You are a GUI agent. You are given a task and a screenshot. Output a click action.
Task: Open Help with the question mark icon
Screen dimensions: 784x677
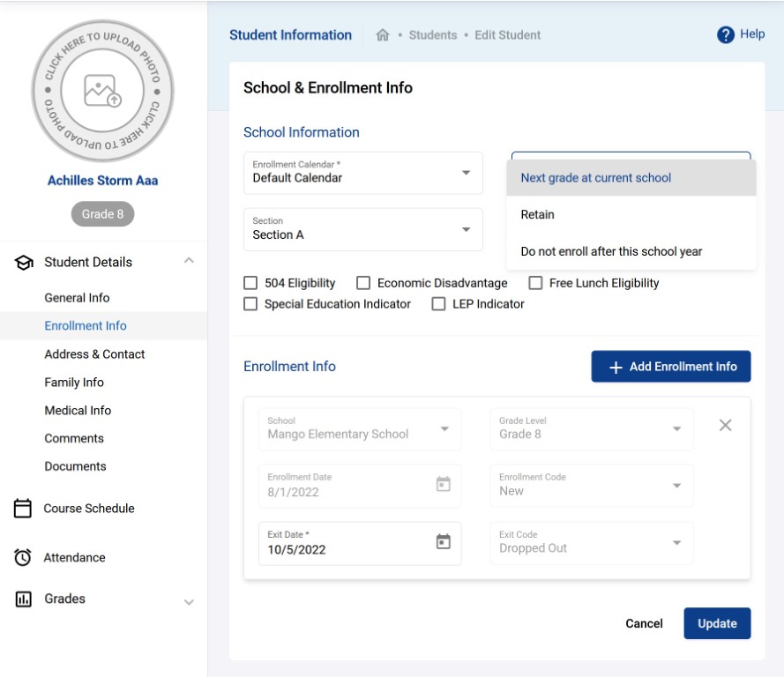click(725, 34)
